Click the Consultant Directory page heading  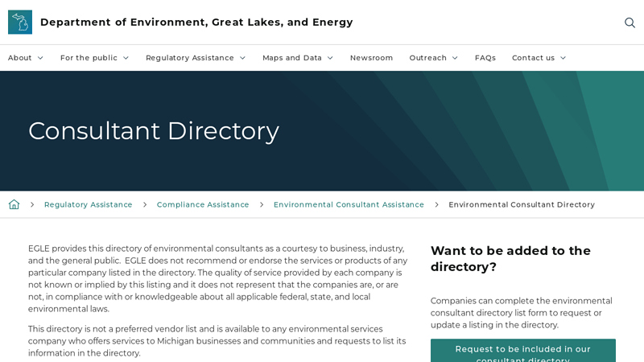tap(154, 131)
